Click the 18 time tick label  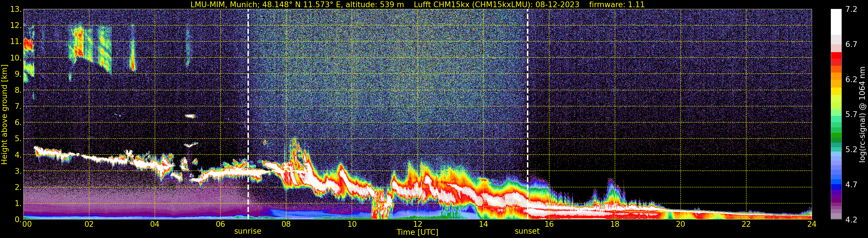(x=614, y=224)
